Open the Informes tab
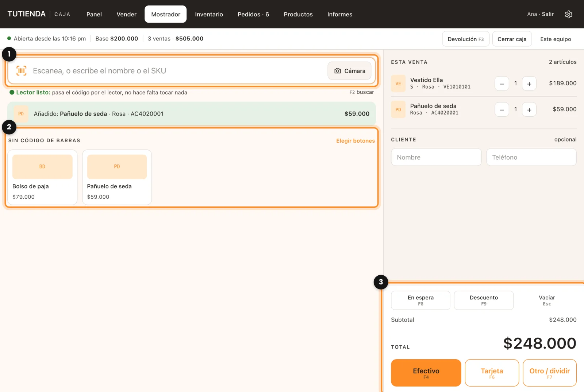Viewport: 584px width, 392px height. (x=340, y=14)
